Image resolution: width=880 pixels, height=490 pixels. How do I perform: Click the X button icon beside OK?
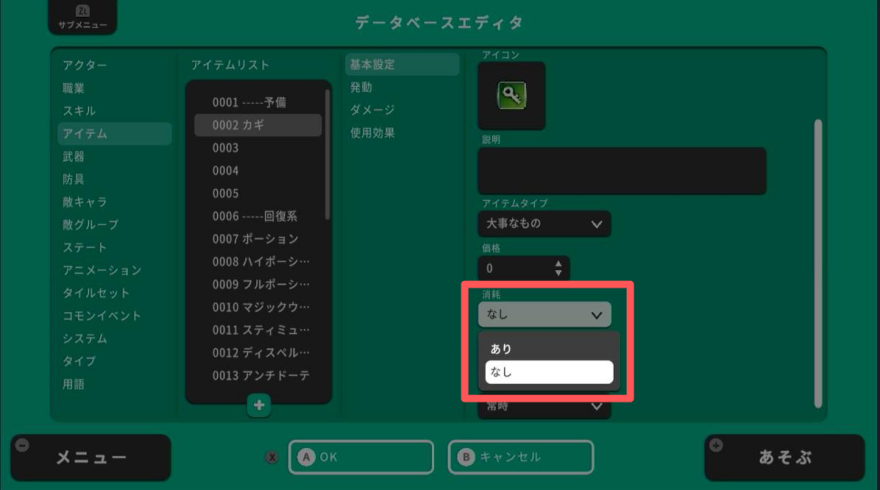tap(272, 457)
